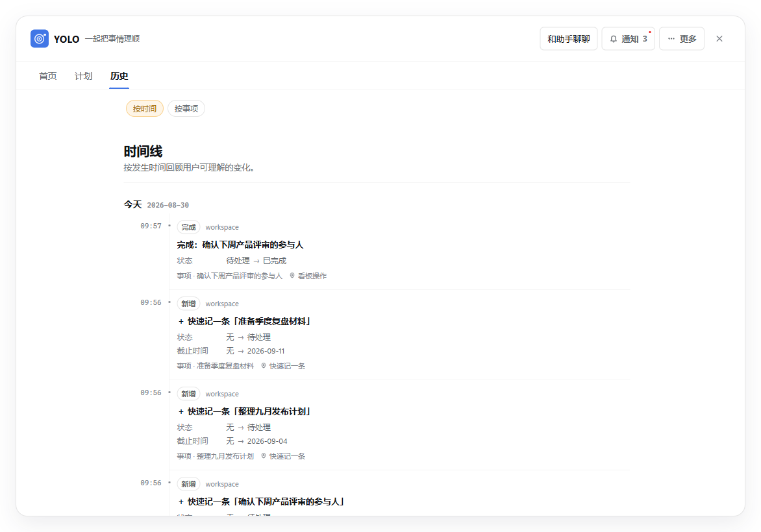Switch to the 计划 tab

tap(84, 76)
